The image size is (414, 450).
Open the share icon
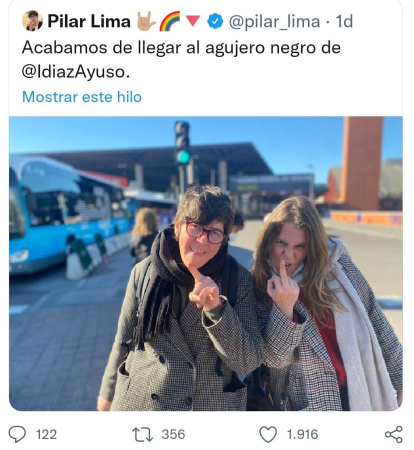click(x=394, y=434)
